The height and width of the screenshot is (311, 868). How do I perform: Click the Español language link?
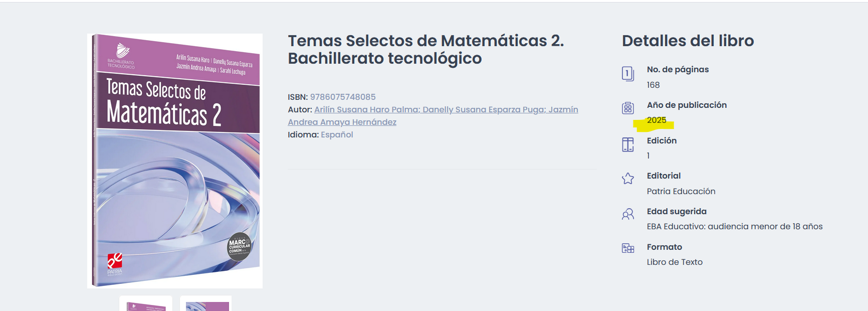(x=337, y=134)
